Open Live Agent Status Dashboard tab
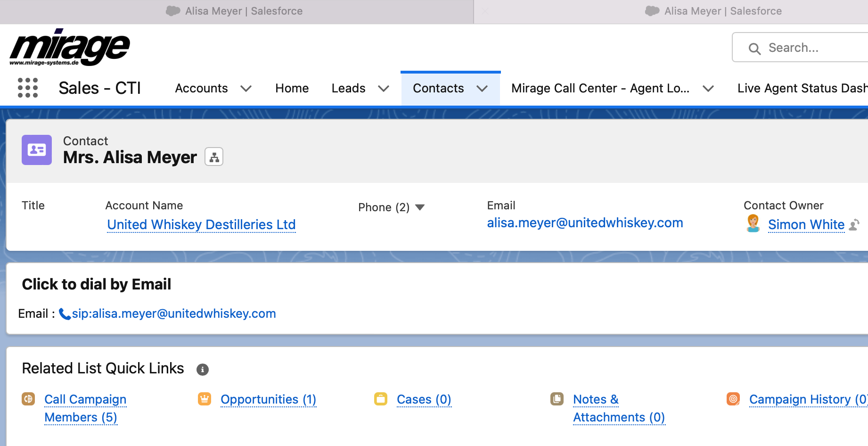Viewport: 868px width, 446px height. tap(802, 88)
